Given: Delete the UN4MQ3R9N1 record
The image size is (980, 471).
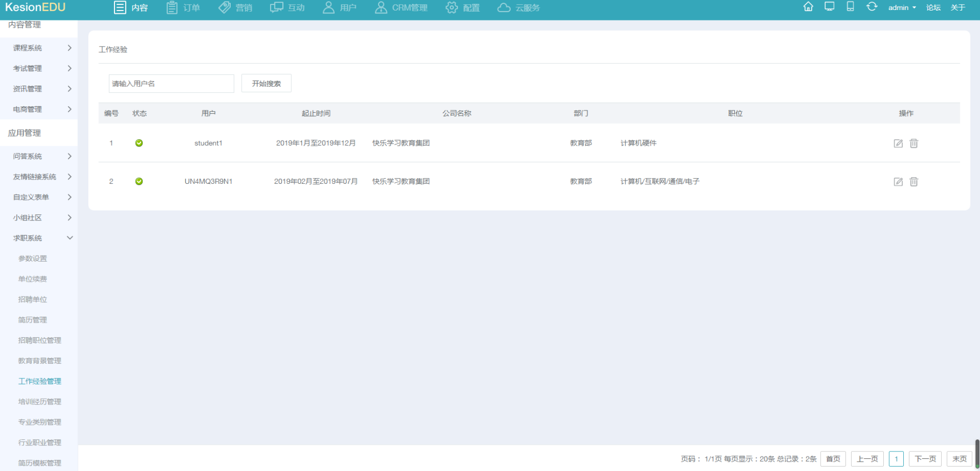Looking at the screenshot, I should tap(913, 182).
